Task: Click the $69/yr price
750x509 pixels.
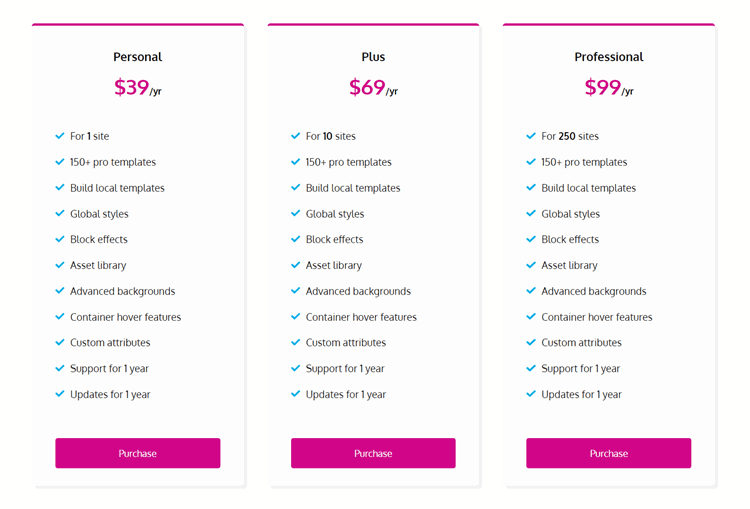Action: [373, 88]
